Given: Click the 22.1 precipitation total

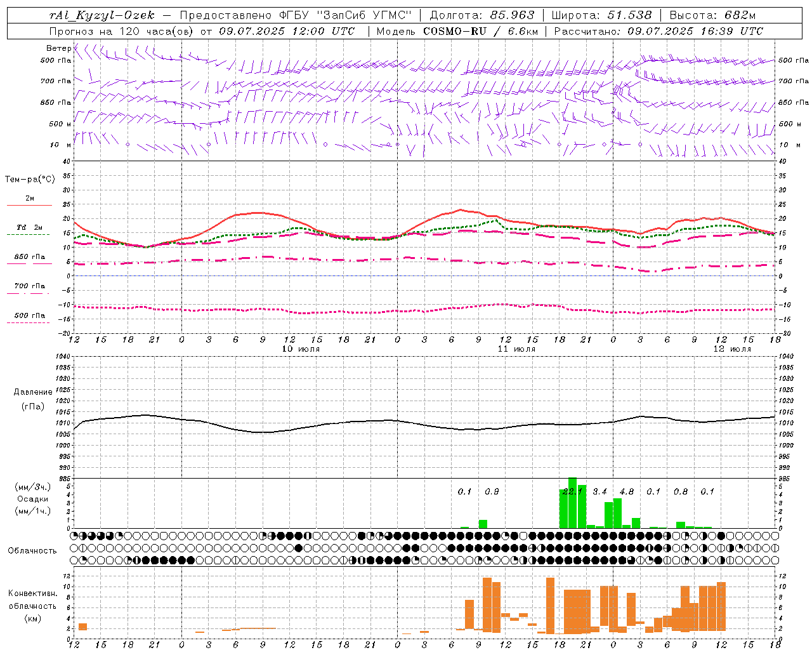Looking at the screenshot, I should tap(572, 492).
